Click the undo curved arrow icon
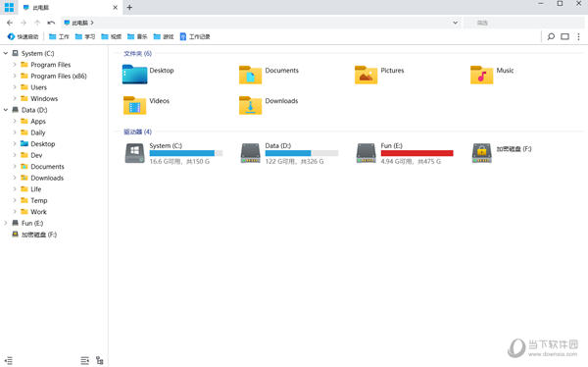Image resolution: width=588 pixels, height=367 pixels. coord(51,23)
